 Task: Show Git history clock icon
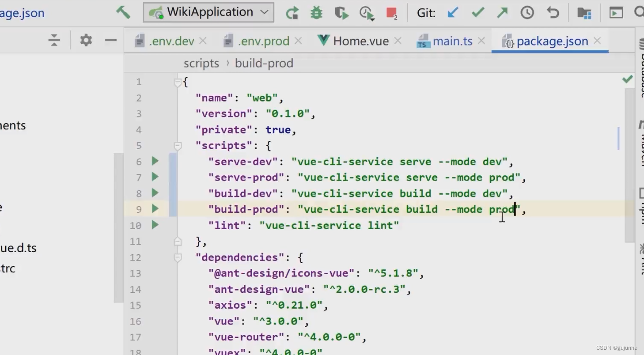pyautogui.click(x=527, y=13)
